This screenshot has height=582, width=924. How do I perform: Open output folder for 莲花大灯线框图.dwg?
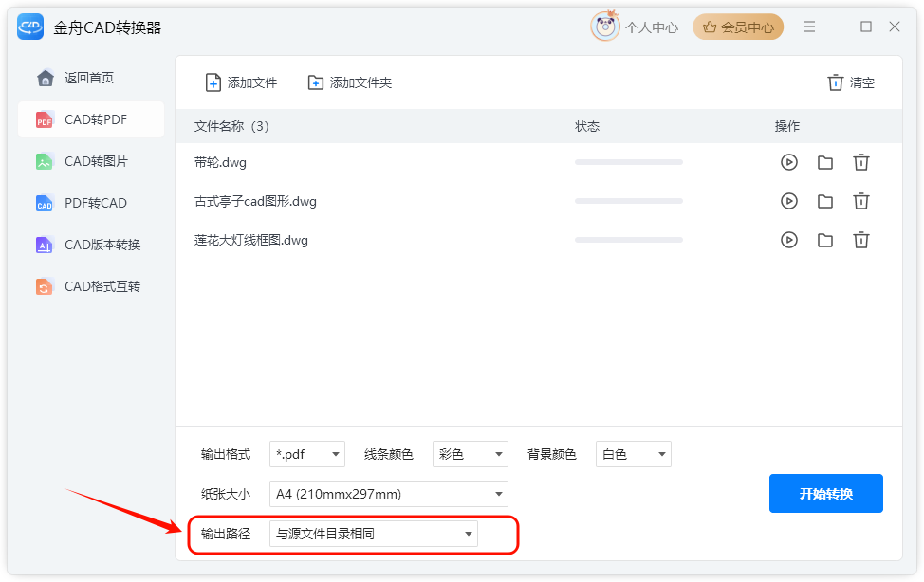click(825, 241)
